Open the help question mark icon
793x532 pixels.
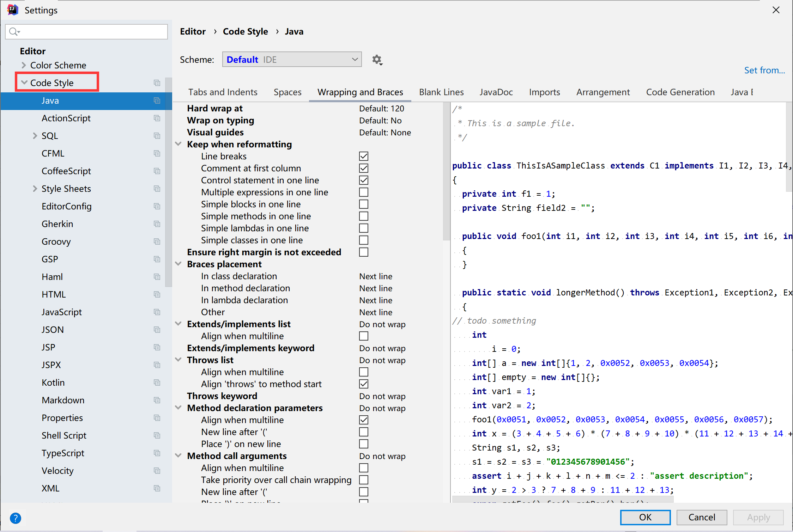coord(16,518)
